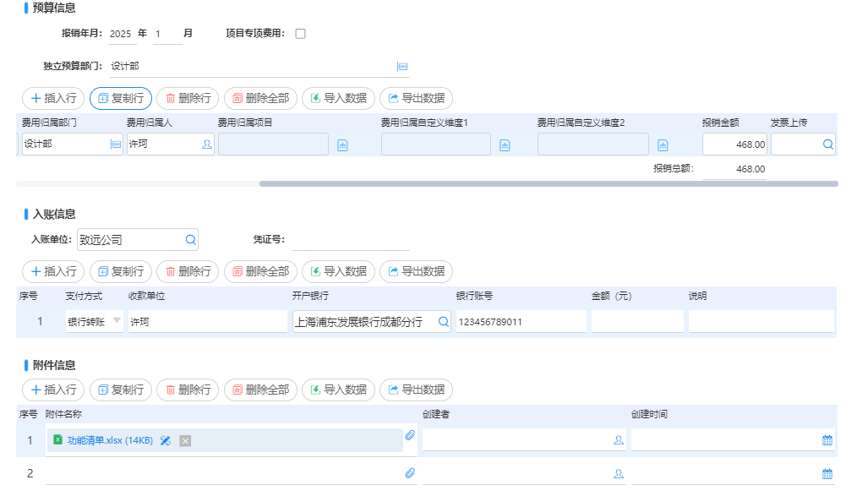The width and height of the screenshot is (868, 496).
Task: Click the edit icon beside 功能清单.xlsx
Action: [x=165, y=441]
